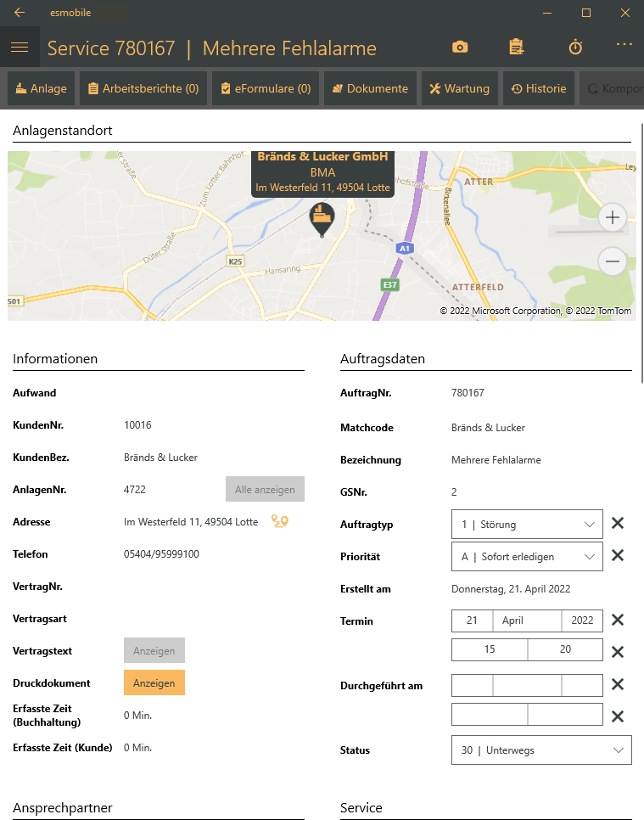Zoom out on the map
Screen dimensions: 644x820
[x=612, y=261]
